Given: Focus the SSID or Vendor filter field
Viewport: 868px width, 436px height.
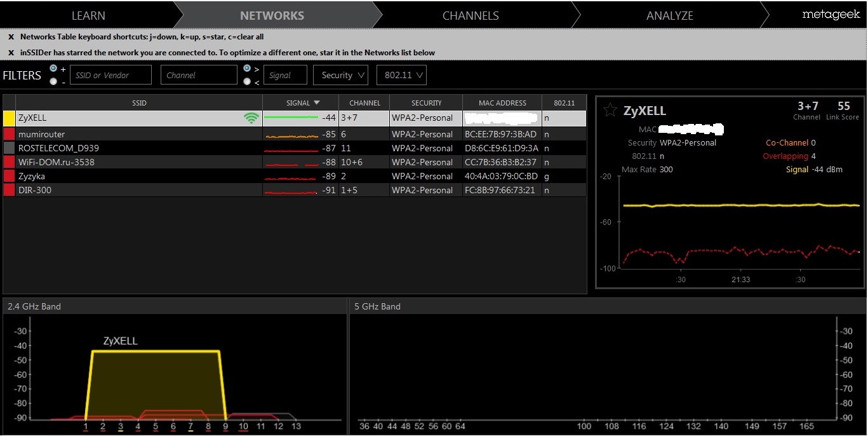Looking at the screenshot, I should [110, 75].
